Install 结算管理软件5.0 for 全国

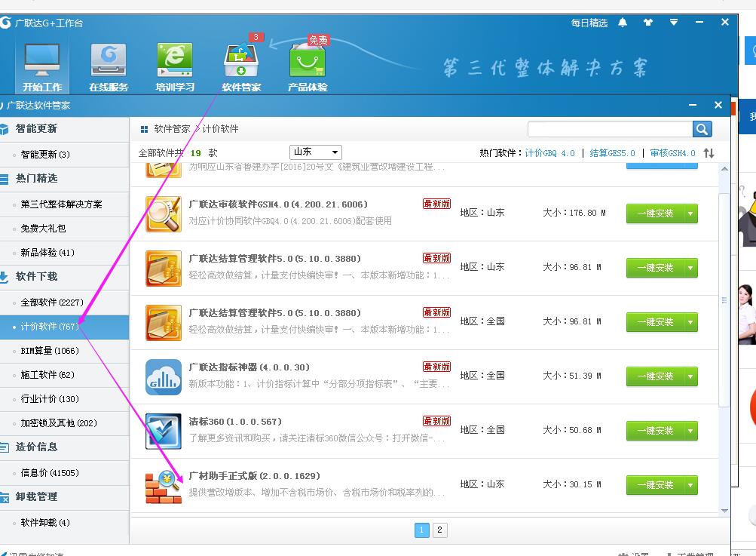[x=655, y=322]
